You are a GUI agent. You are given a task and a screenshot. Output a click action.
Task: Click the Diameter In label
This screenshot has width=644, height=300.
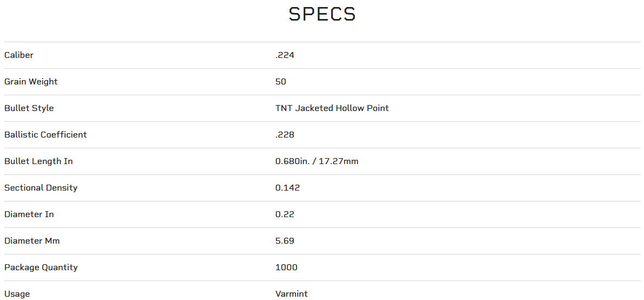pyautogui.click(x=29, y=214)
